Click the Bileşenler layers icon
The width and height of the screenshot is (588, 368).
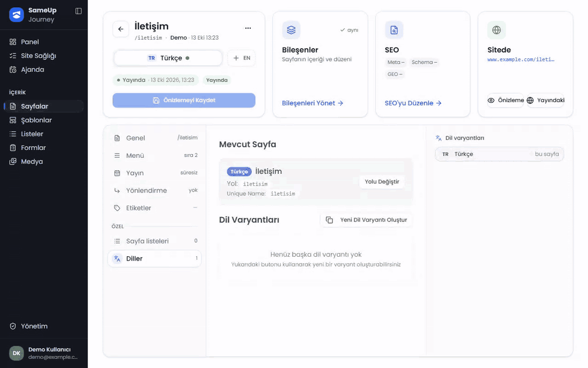coord(291,30)
